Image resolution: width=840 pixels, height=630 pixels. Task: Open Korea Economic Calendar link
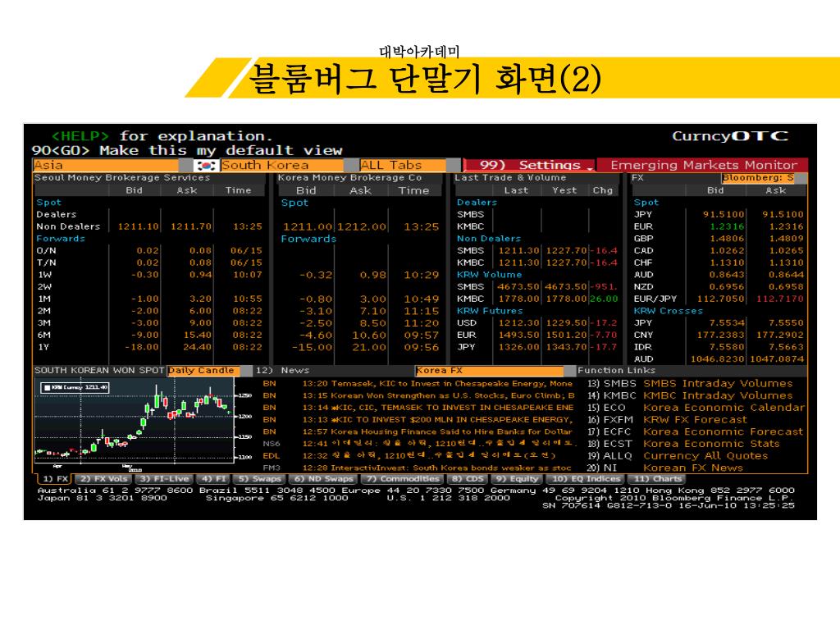[x=724, y=408]
